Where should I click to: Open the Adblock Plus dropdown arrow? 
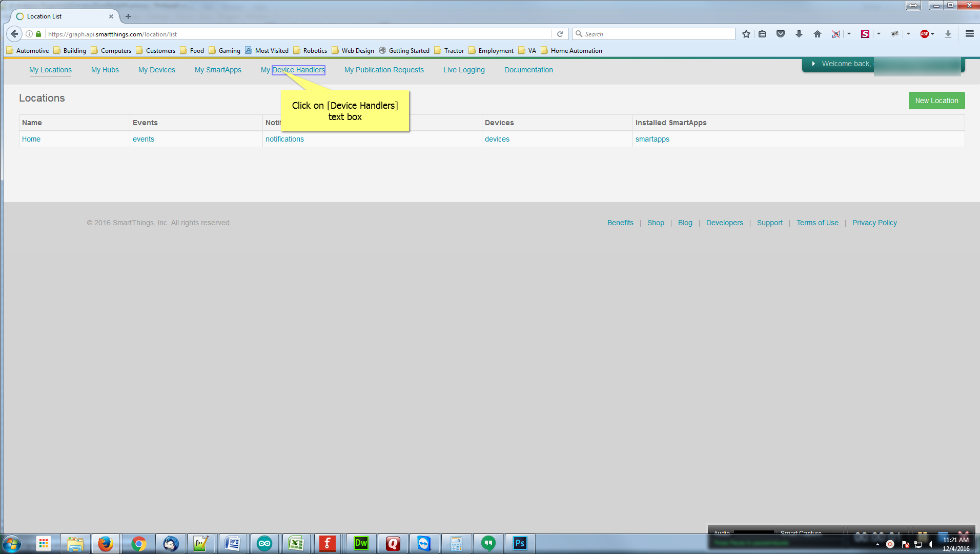[x=933, y=34]
